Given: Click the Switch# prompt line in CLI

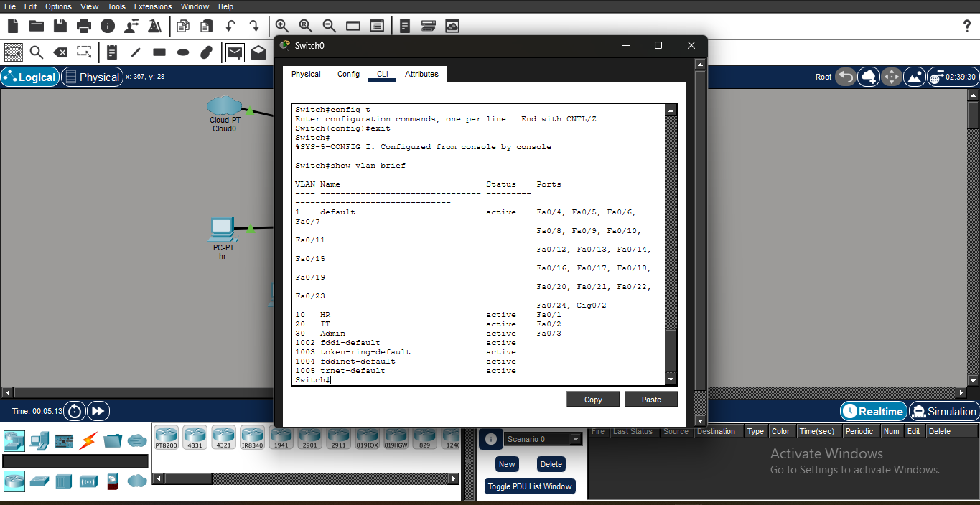Looking at the screenshot, I should click(313, 380).
